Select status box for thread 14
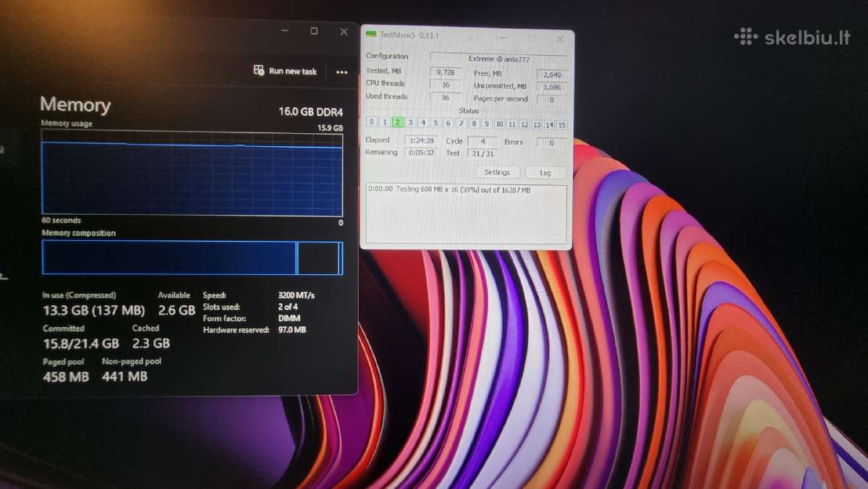The image size is (868, 489). pos(549,125)
